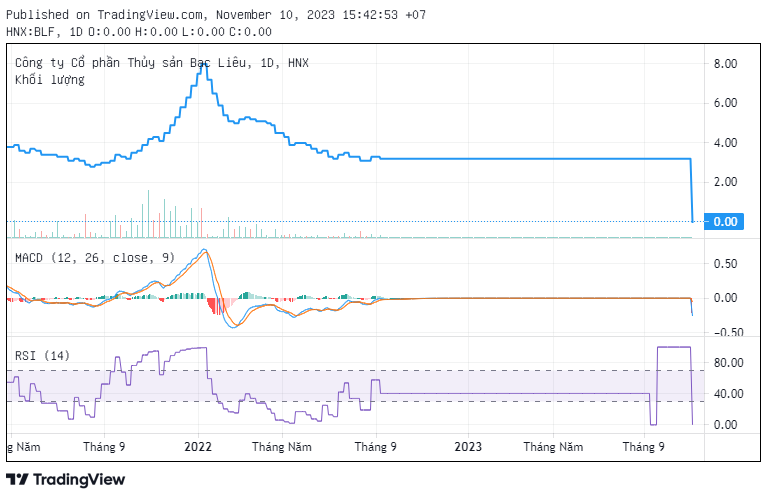Select the 2023 time axis label
Screen dimensions: 767x498
(469, 447)
